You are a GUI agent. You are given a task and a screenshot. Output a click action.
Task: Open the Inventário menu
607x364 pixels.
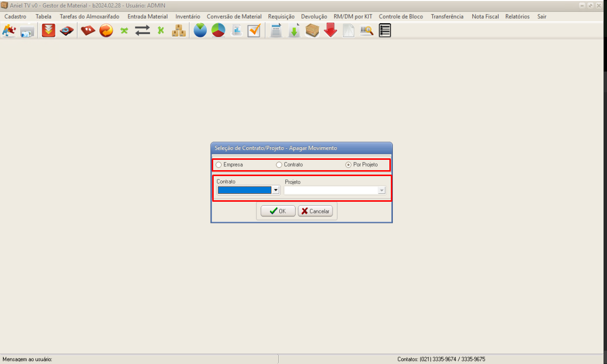pos(188,16)
